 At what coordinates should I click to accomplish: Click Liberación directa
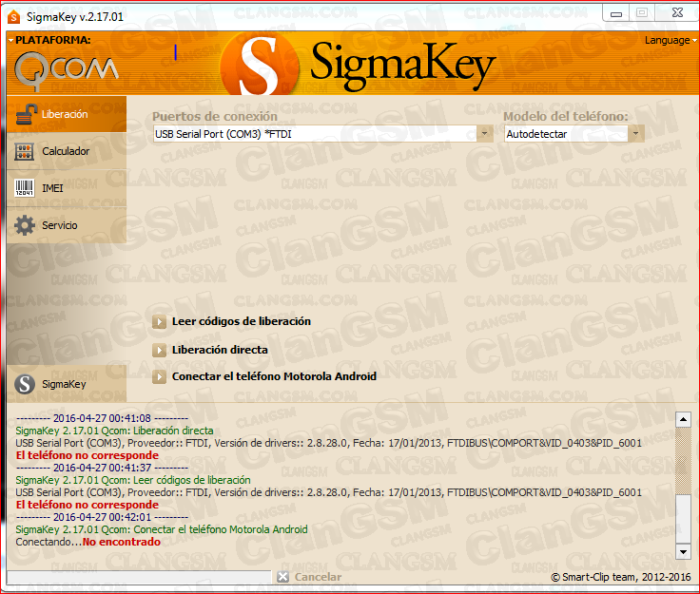point(220,350)
